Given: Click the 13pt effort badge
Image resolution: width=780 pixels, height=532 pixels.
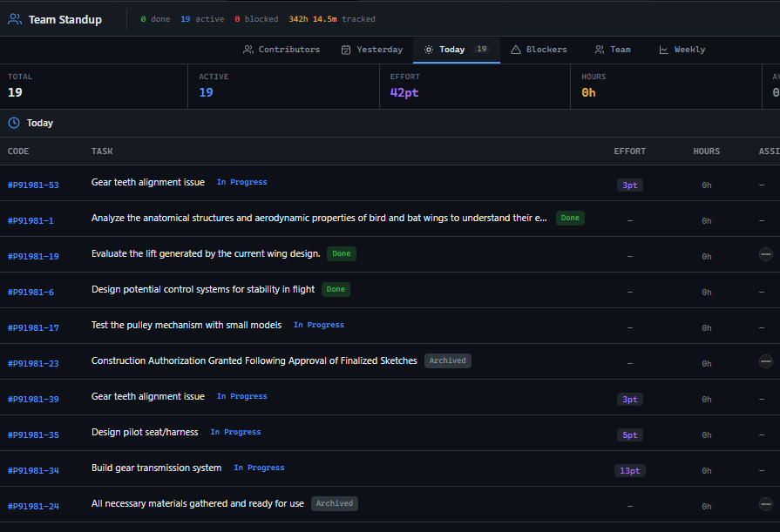Looking at the screenshot, I should (x=629, y=470).
